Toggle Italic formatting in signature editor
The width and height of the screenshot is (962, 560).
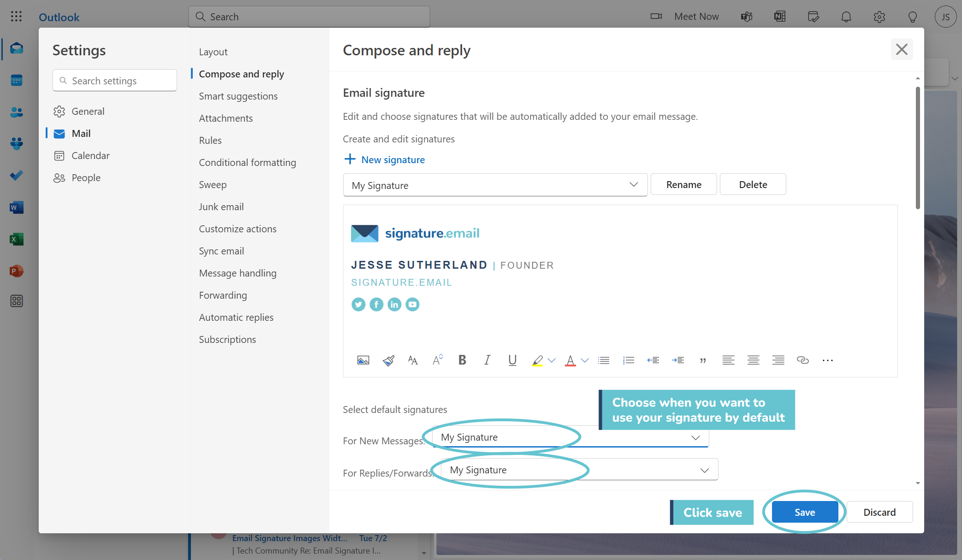tap(487, 360)
